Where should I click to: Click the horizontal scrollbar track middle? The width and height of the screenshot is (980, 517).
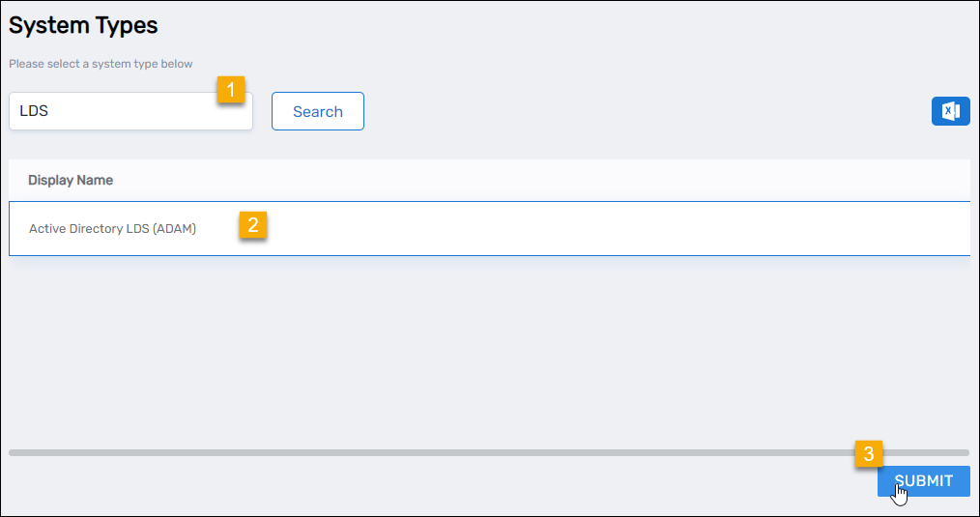click(488, 452)
